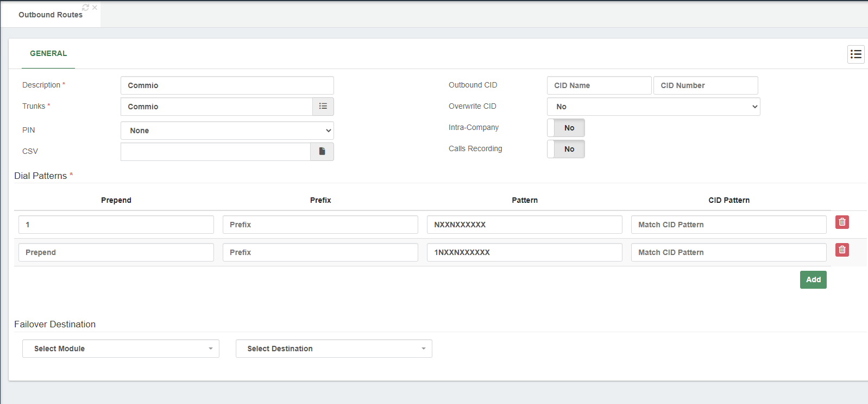This screenshot has height=404, width=868.
Task: Click the Overwrite CID label
Action: 473,106
